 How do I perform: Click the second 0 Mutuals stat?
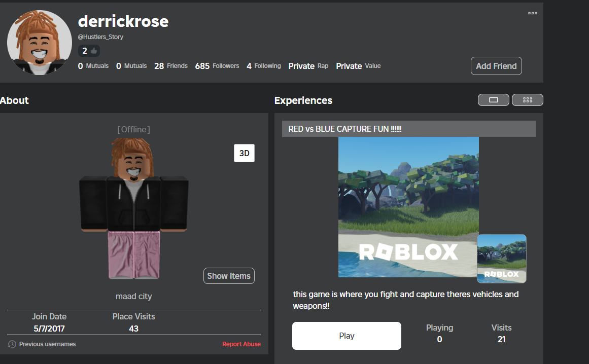131,66
